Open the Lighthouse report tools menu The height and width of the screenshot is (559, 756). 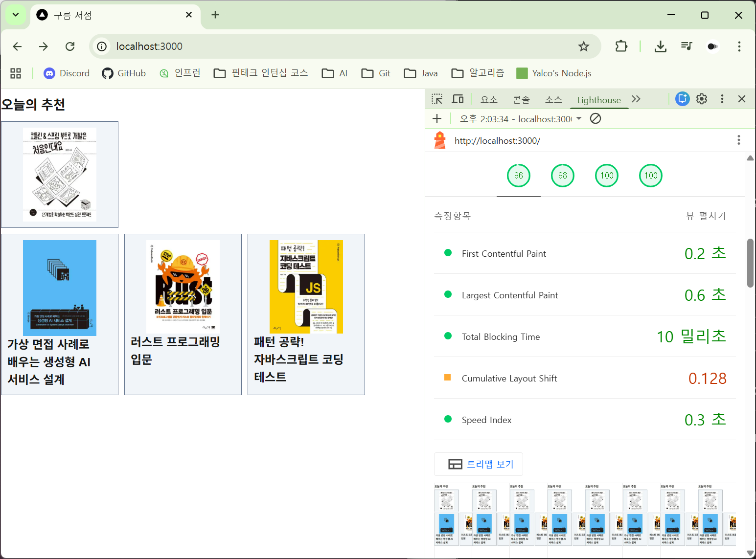(x=738, y=140)
